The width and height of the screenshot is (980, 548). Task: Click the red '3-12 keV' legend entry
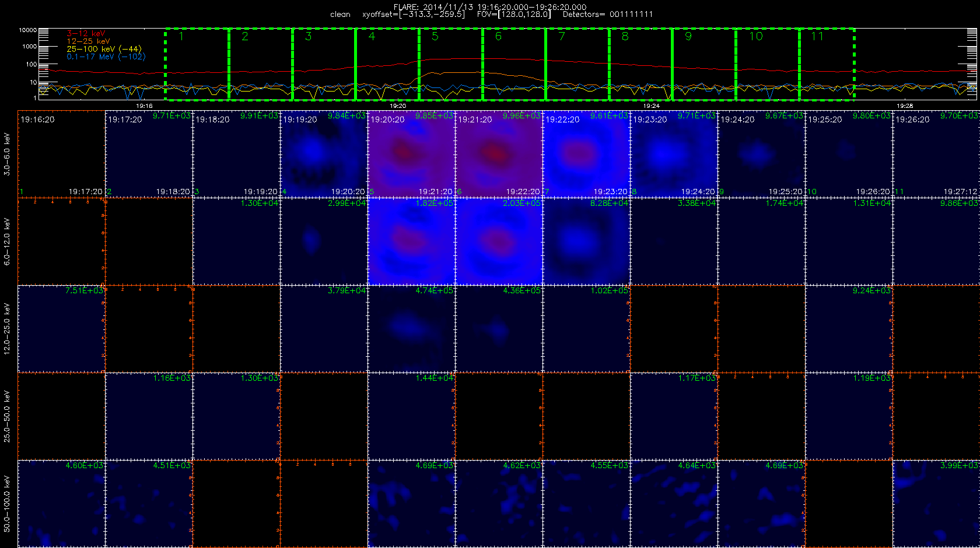[x=86, y=34]
